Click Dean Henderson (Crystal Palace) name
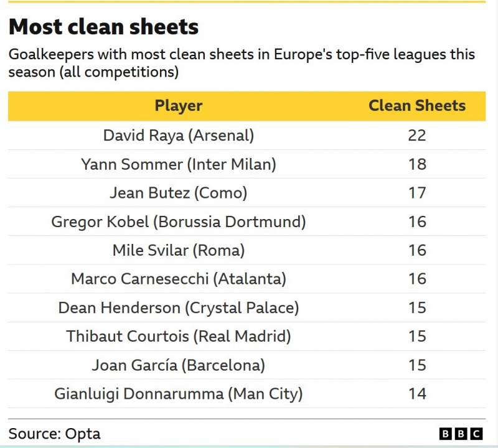 pos(179,307)
